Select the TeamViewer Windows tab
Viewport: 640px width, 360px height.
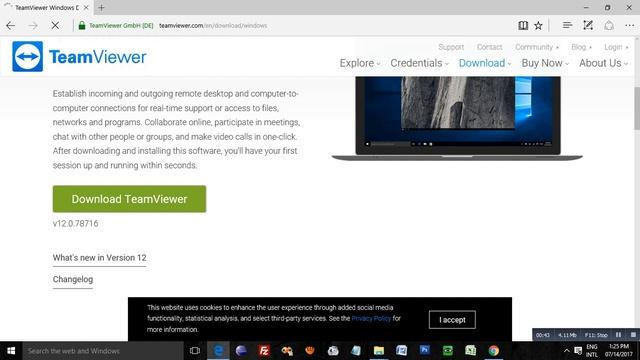coord(46,7)
